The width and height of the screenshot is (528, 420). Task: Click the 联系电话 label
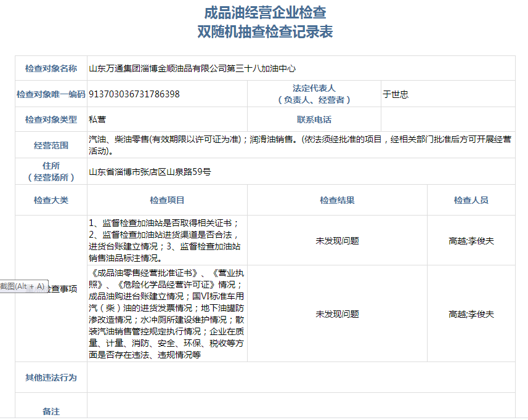(x=314, y=119)
